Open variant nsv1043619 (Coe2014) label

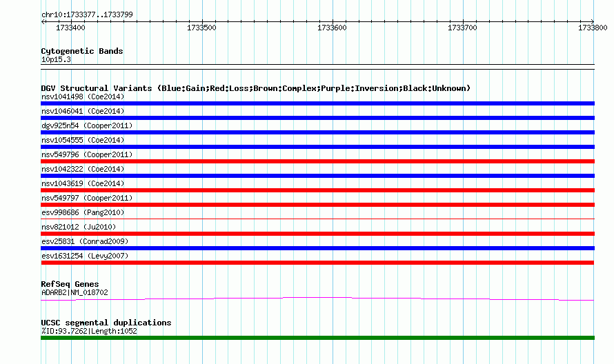pyautogui.click(x=83, y=183)
